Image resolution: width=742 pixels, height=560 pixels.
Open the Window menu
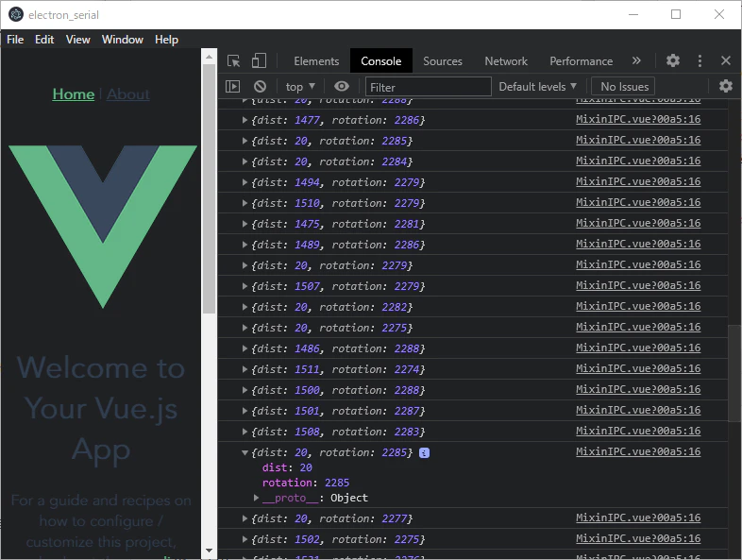(123, 40)
